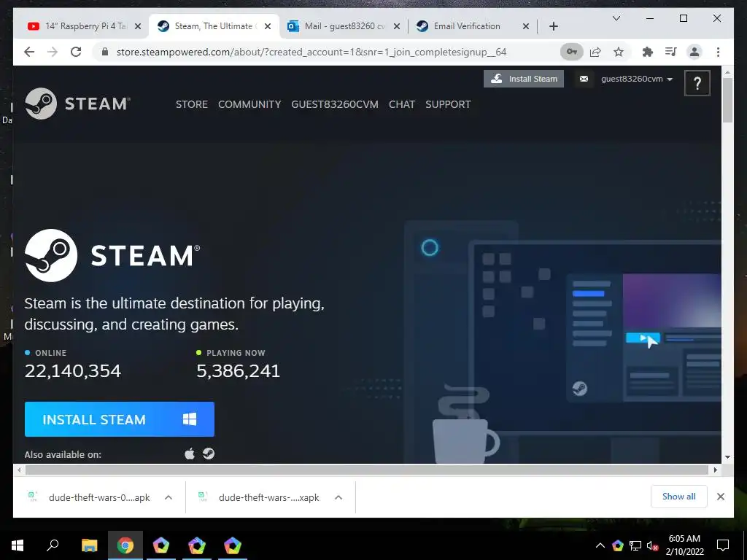Click the Chrome back arrow
The height and width of the screenshot is (560, 747).
coord(29,52)
